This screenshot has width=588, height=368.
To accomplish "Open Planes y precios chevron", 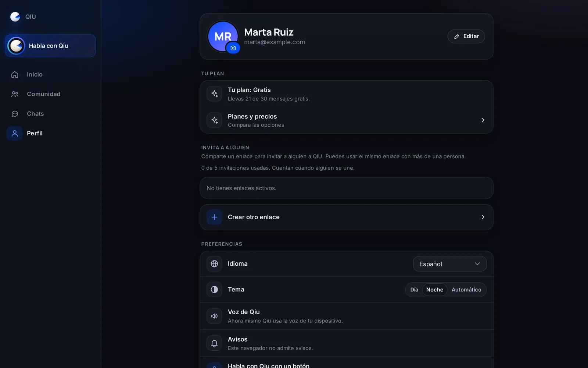I will (x=483, y=120).
